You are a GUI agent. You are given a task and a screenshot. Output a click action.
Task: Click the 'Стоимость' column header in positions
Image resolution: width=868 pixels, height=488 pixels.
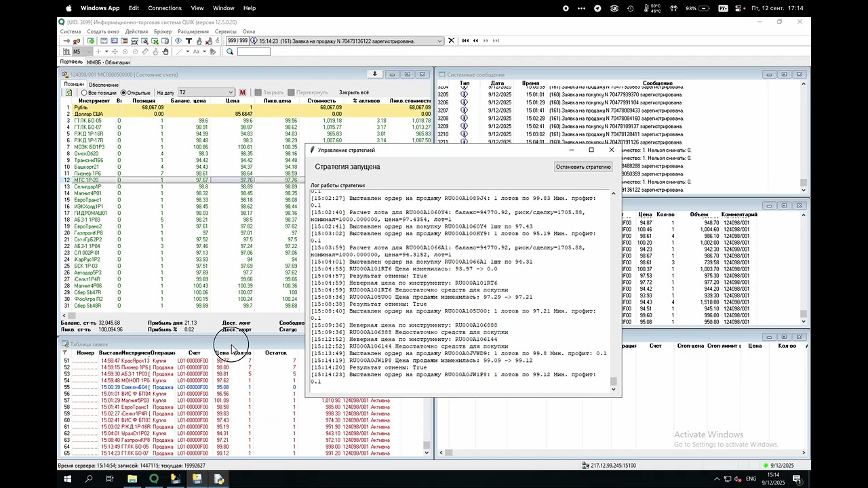click(x=321, y=100)
